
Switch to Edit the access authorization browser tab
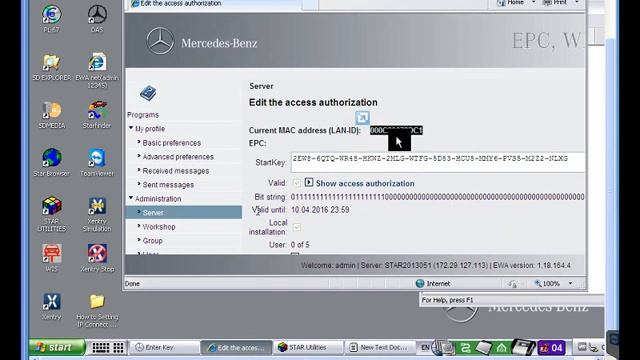click(x=214, y=4)
